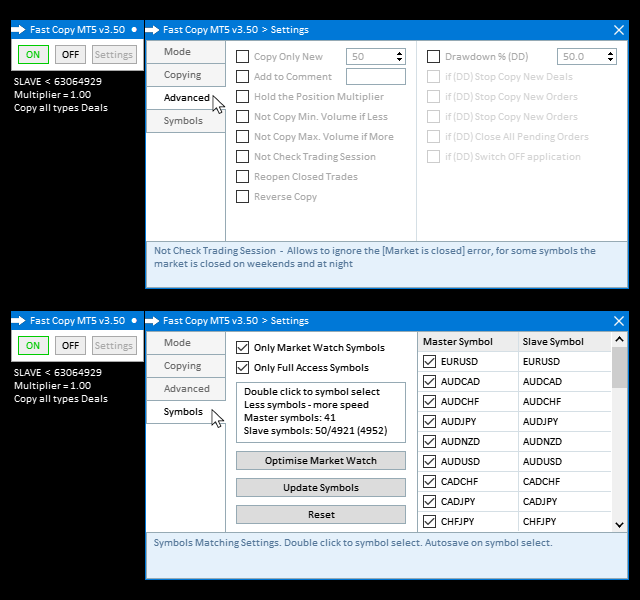Select slave symbol CHFJPY cell
This screenshot has width=640, height=600.
click(565, 522)
